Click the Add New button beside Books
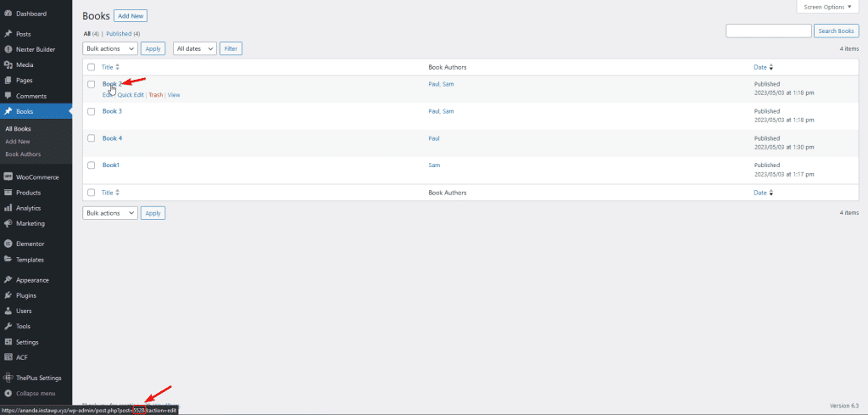This screenshot has width=868, height=415. [131, 16]
